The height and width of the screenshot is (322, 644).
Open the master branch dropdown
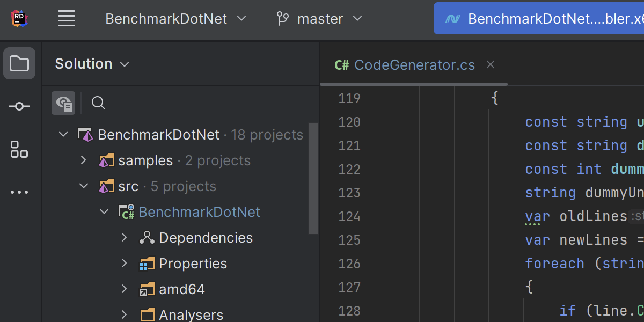pos(320,19)
